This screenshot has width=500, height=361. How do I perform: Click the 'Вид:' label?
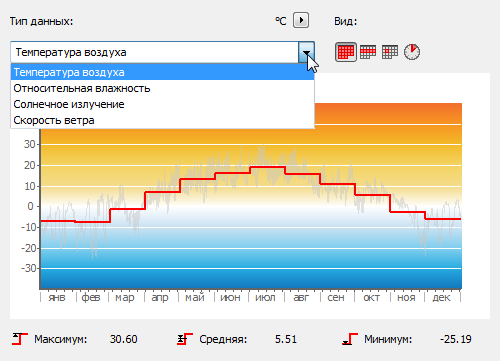[346, 21]
